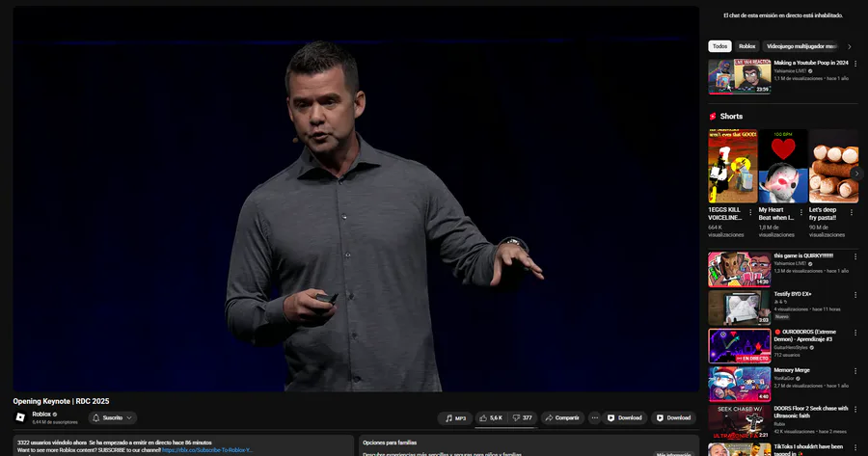
Task: Click the first Download button
Action: 625,417
